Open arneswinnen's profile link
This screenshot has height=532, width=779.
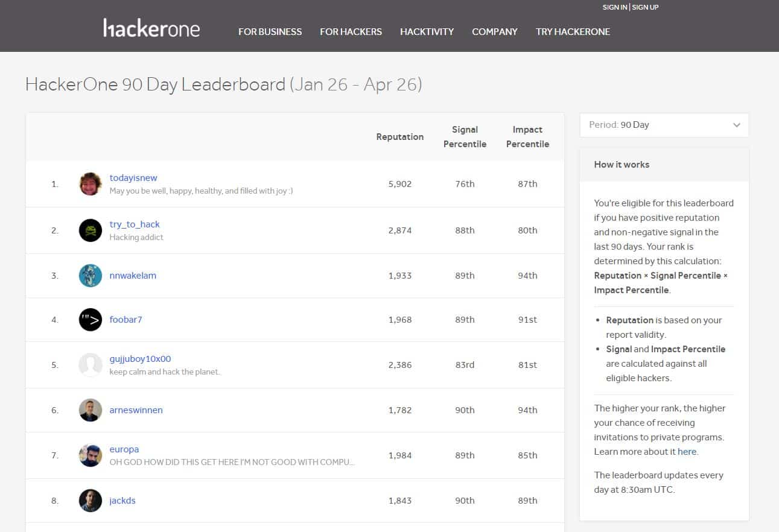click(x=136, y=410)
